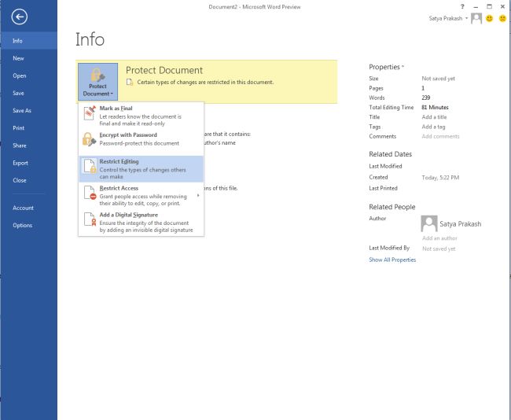
Task: Click the author avatar for Satya Prakash
Action: coord(429,223)
